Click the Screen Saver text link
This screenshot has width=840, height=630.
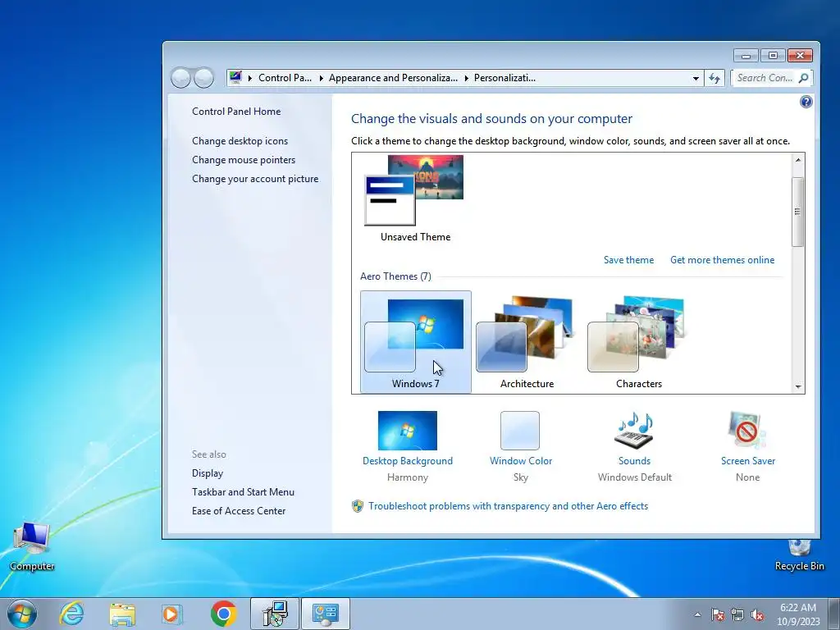pyautogui.click(x=748, y=461)
